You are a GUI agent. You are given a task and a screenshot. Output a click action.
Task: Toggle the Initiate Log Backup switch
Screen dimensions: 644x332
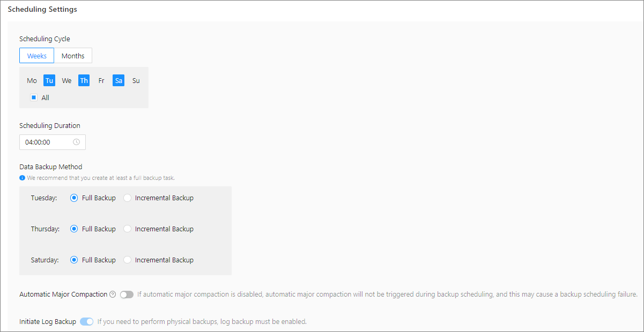pyautogui.click(x=86, y=322)
